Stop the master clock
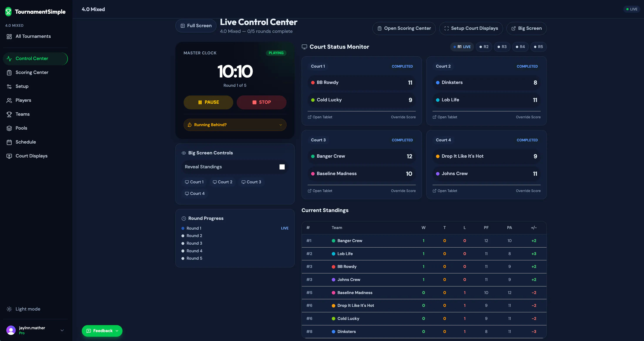Screen dimensions: 644x341 coord(262,102)
